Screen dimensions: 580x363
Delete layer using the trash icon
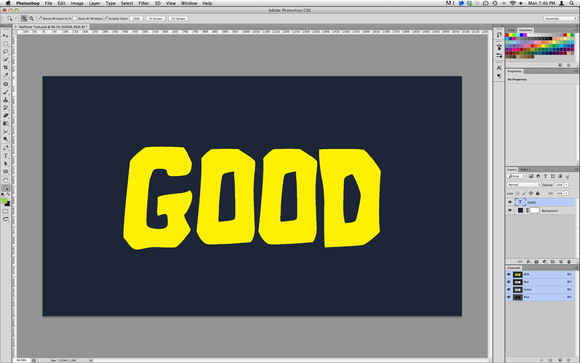pyautogui.click(x=569, y=262)
